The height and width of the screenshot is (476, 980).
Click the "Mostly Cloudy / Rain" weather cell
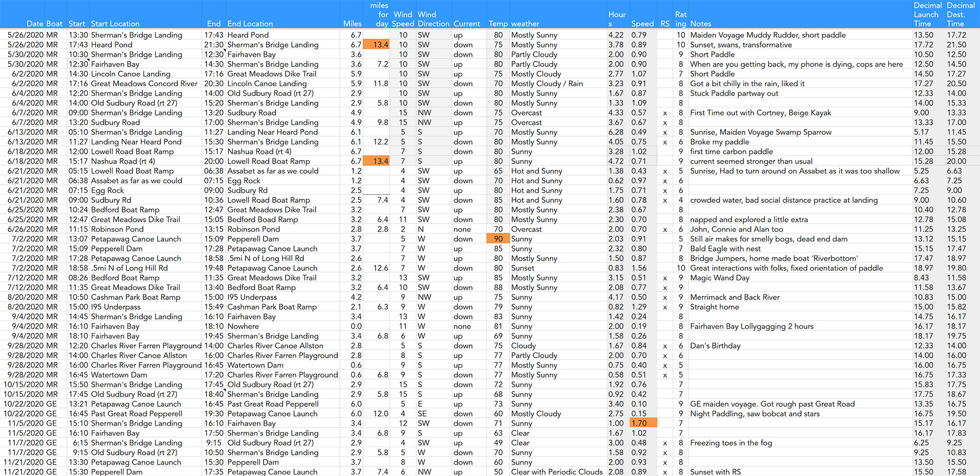(x=547, y=84)
